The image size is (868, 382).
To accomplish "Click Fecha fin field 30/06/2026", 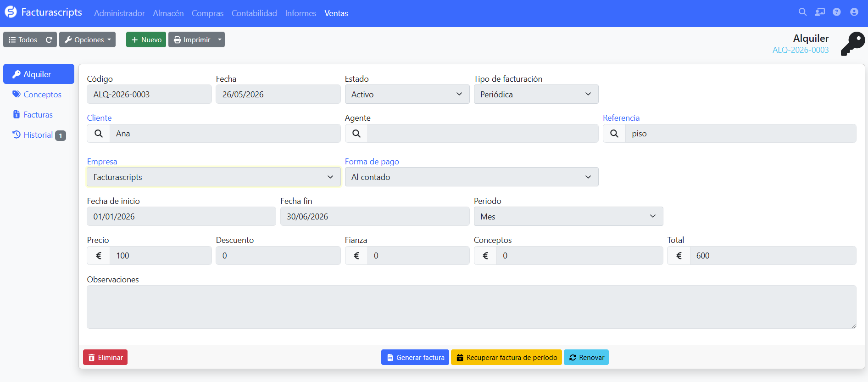I will tap(375, 216).
